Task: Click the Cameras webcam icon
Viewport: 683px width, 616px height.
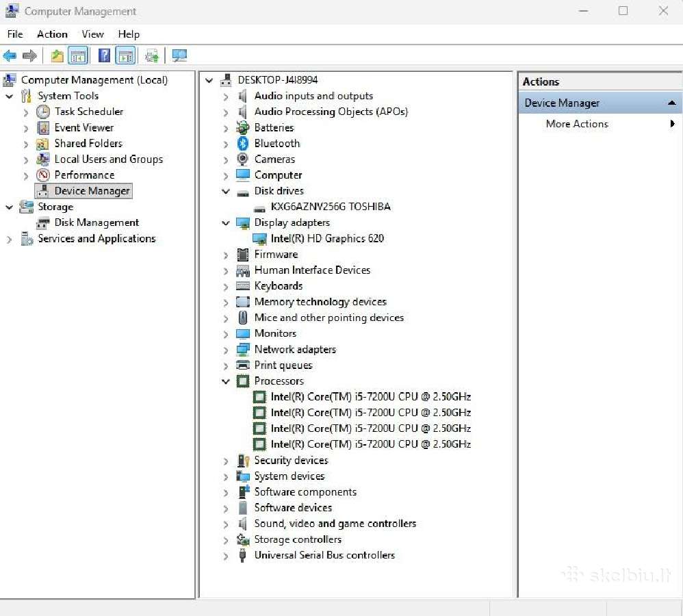Action: click(243, 159)
